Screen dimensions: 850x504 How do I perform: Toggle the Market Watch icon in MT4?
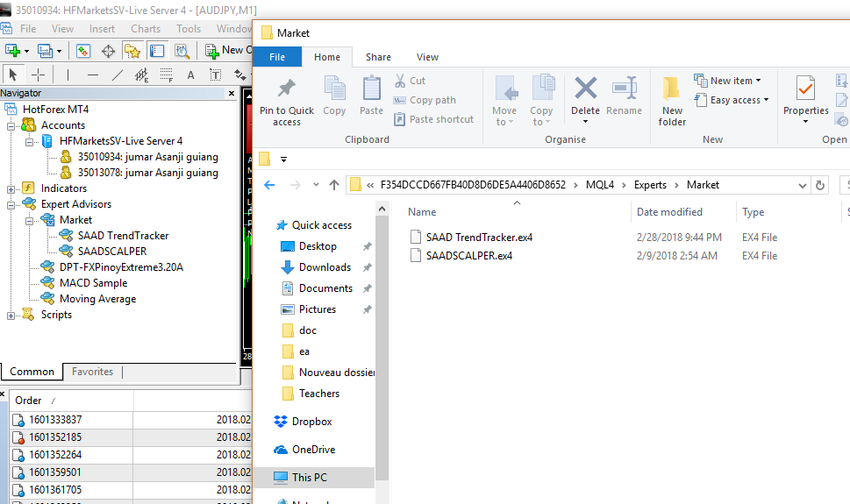(x=83, y=51)
